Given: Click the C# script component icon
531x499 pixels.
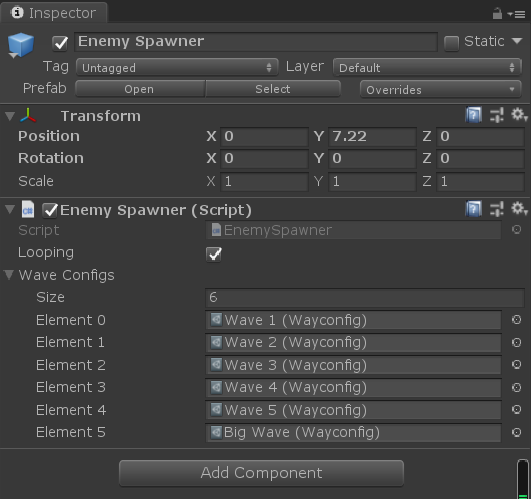Looking at the screenshot, I should tap(28, 209).
